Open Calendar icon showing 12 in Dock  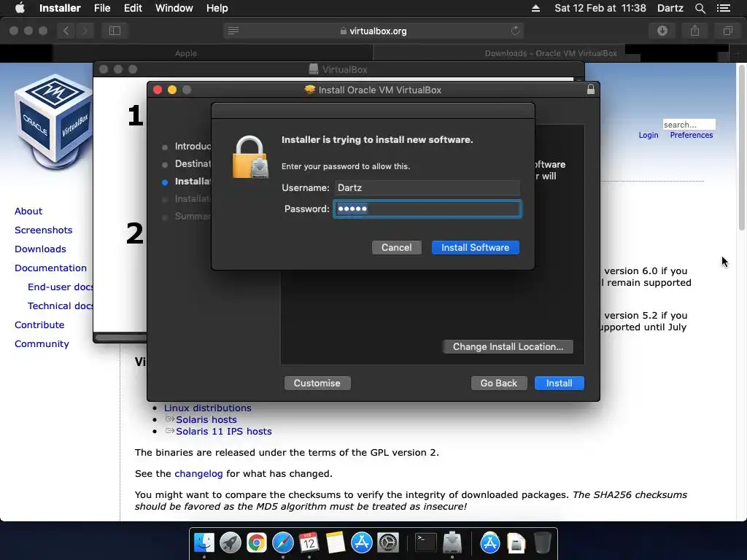coord(309,542)
